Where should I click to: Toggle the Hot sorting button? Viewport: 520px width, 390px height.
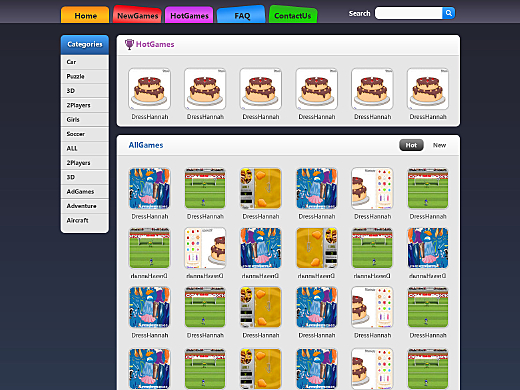click(411, 145)
